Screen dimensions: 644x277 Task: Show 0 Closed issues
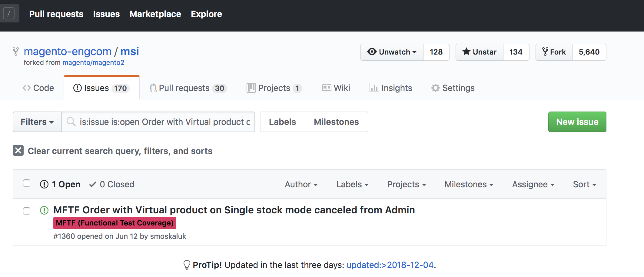point(112,184)
